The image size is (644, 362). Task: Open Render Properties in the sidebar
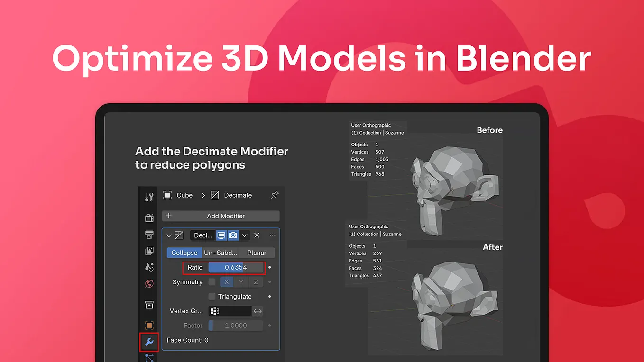149,217
